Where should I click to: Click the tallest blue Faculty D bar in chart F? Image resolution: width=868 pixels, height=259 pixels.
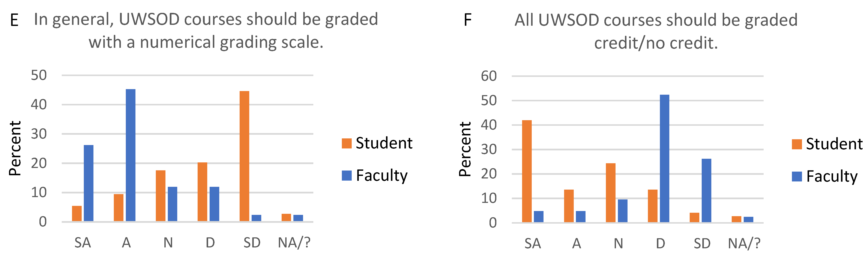(664, 158)
